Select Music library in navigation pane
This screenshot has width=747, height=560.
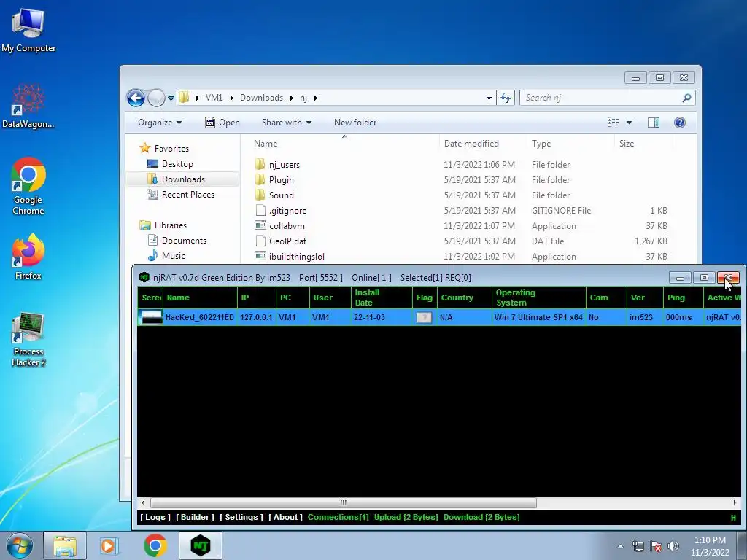[166, 256]
